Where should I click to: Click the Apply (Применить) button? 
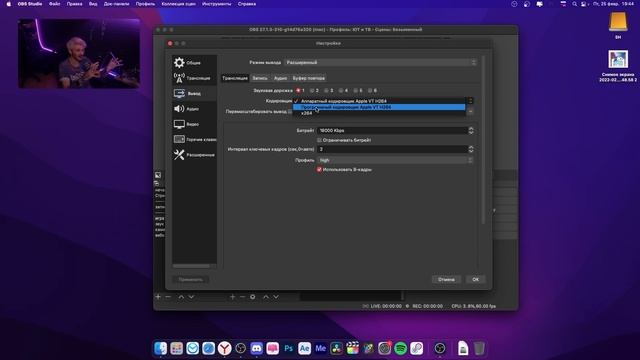(x=191, y=280)
